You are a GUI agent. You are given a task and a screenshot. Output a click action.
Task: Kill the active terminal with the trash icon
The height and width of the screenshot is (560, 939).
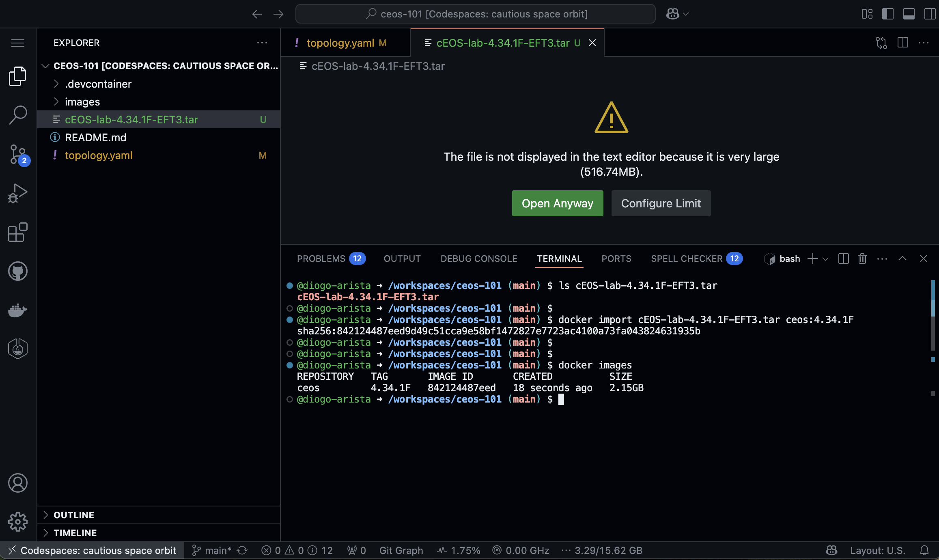[x=862, y=258]
